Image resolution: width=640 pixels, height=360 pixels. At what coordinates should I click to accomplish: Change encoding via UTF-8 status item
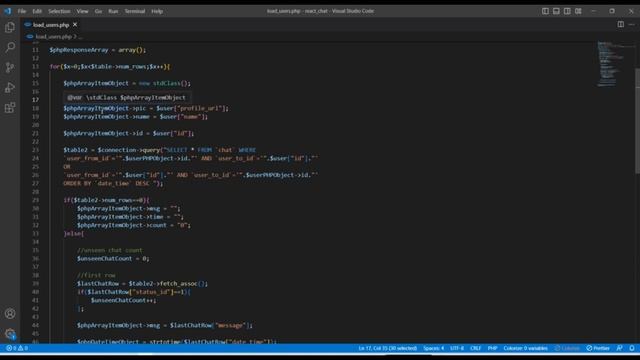coord(457,348)
